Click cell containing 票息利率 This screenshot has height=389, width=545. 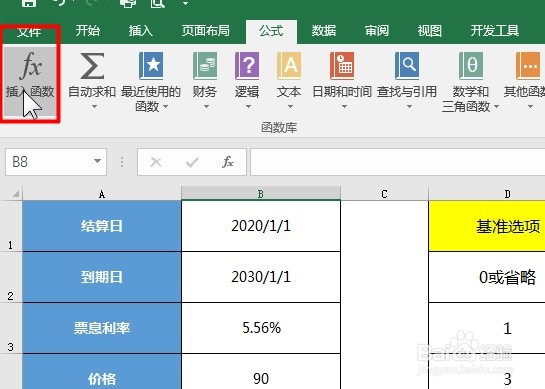102,328
